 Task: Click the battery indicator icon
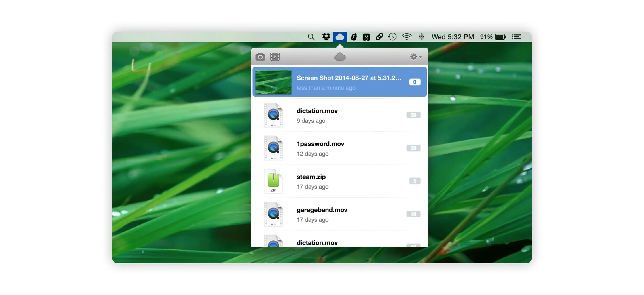click(x=500, y=37)
